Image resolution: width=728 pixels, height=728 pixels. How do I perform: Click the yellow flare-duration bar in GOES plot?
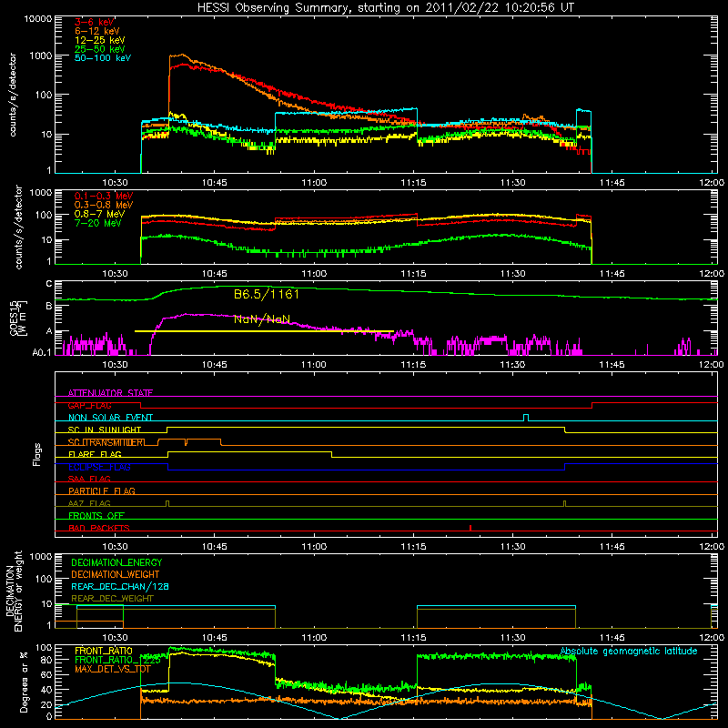click(264, 331)
